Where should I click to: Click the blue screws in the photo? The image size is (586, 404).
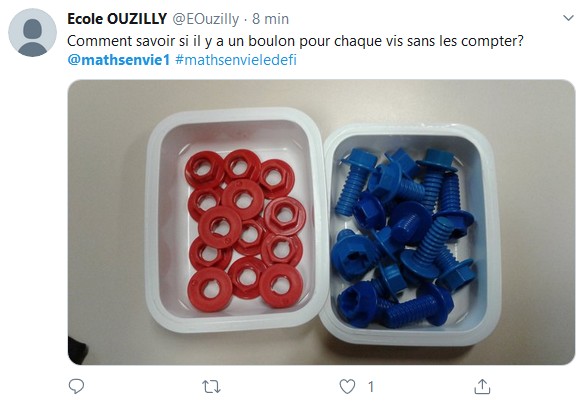coord(404,238)
